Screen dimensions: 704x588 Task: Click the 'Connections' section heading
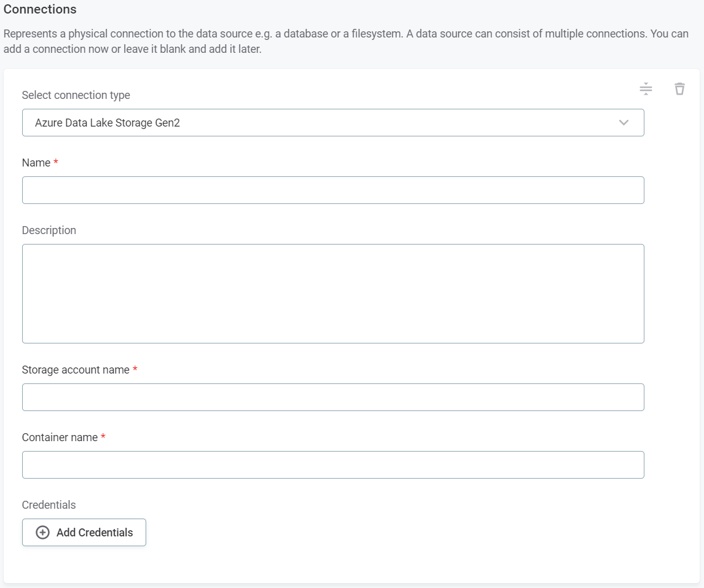pos(40,9)
